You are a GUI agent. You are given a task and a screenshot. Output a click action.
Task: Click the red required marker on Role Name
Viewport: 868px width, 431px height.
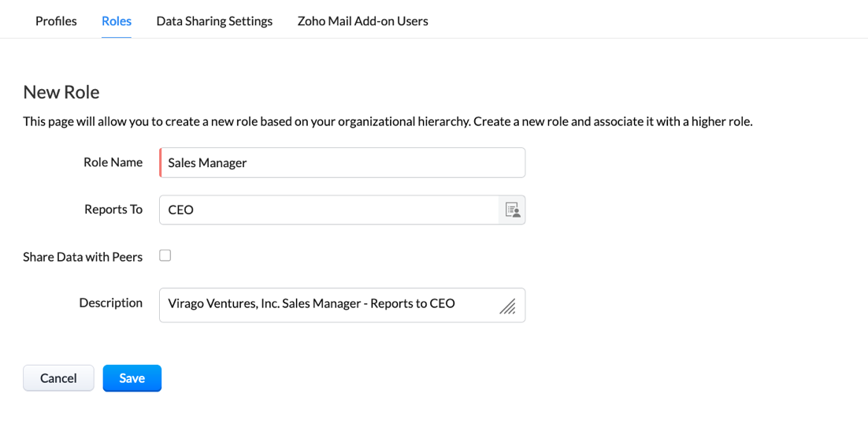pyautogui.click(x=161, y=163)
